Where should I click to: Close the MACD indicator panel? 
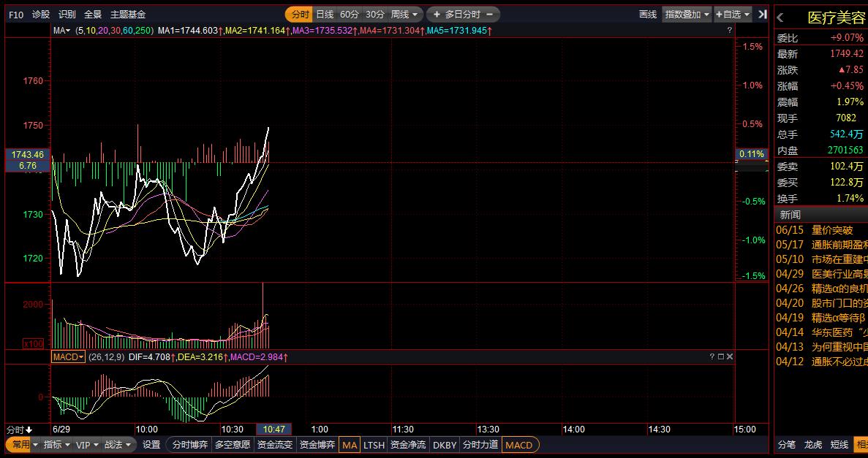[729, 356]
